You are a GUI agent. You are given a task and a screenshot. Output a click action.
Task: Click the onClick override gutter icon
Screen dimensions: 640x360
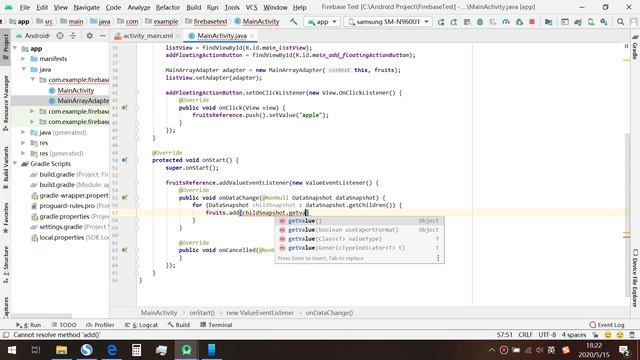coord(124,108)
